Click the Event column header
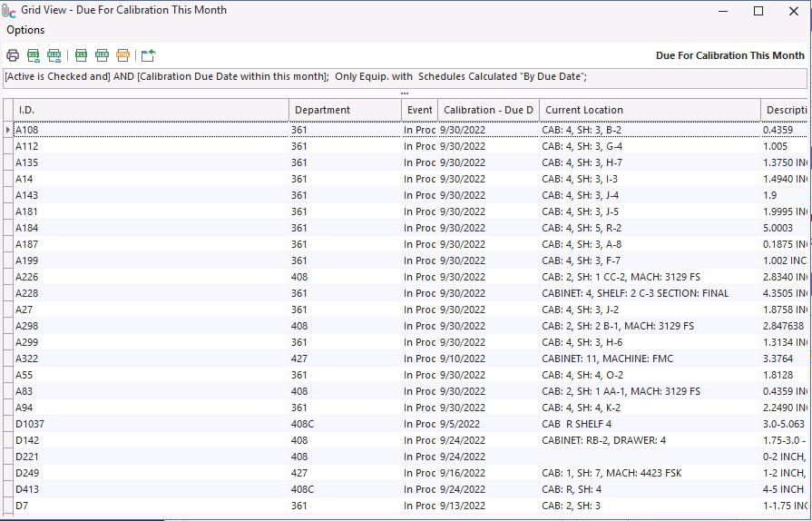This screenshot has width=812, height=521. click(x=419, y=110)
